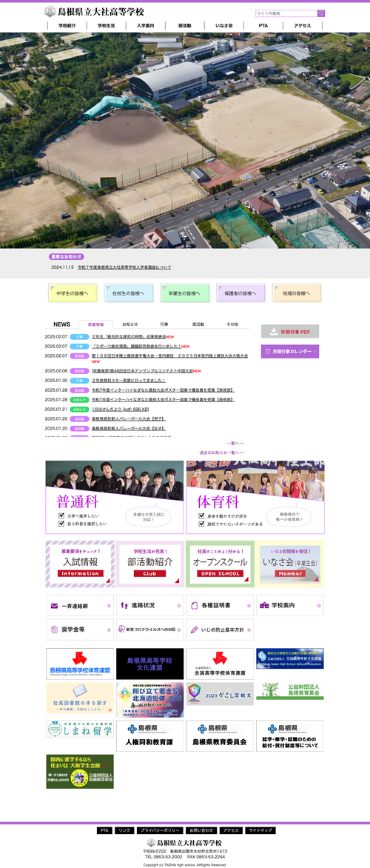Image resolution: width=370 pixels, height=868 pixels.
Task: Click the 一覧へ→ link under news
Action: tap(235, 443)
